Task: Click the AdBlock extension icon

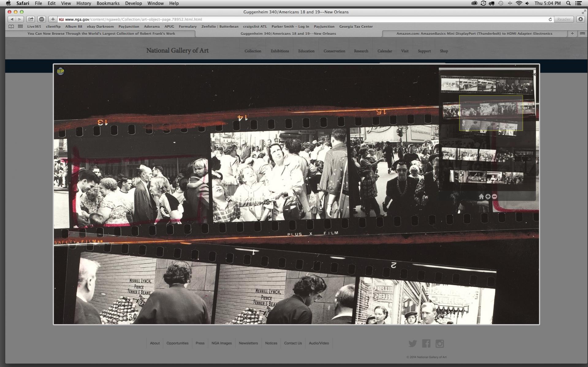Action: pyautogui.click(x=42, y=19)
